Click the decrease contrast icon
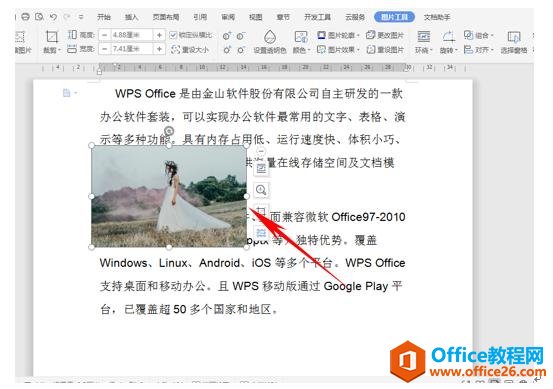Viewport: 553px width, 389px height. [241, 36]
